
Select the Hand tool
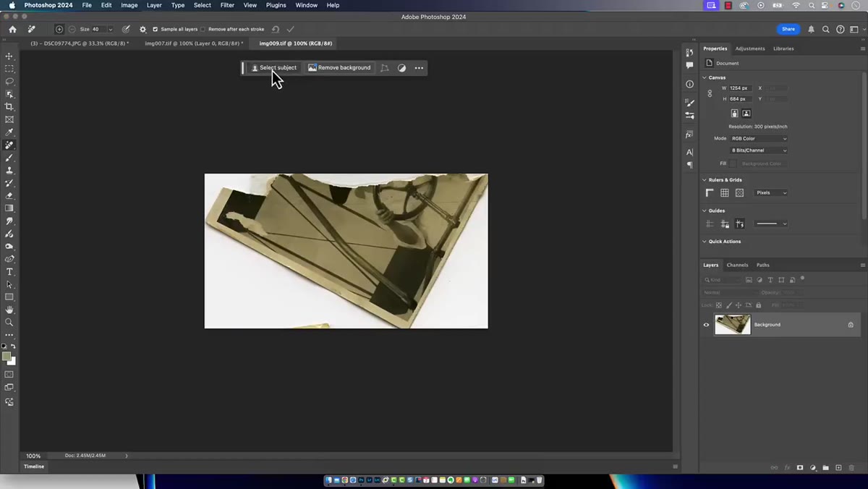click(9, 310)
